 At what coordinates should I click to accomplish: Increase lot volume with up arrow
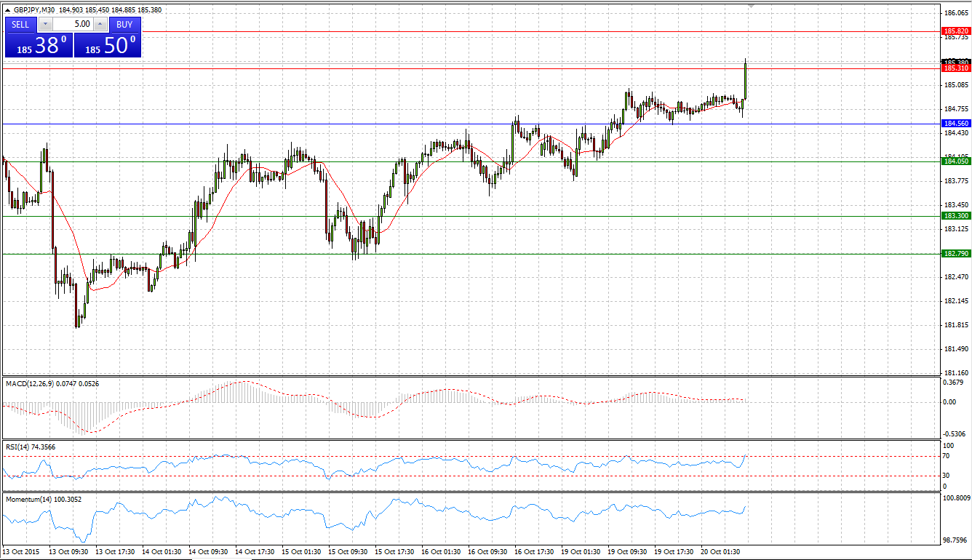pyautogui.click(x=100, y=24)
